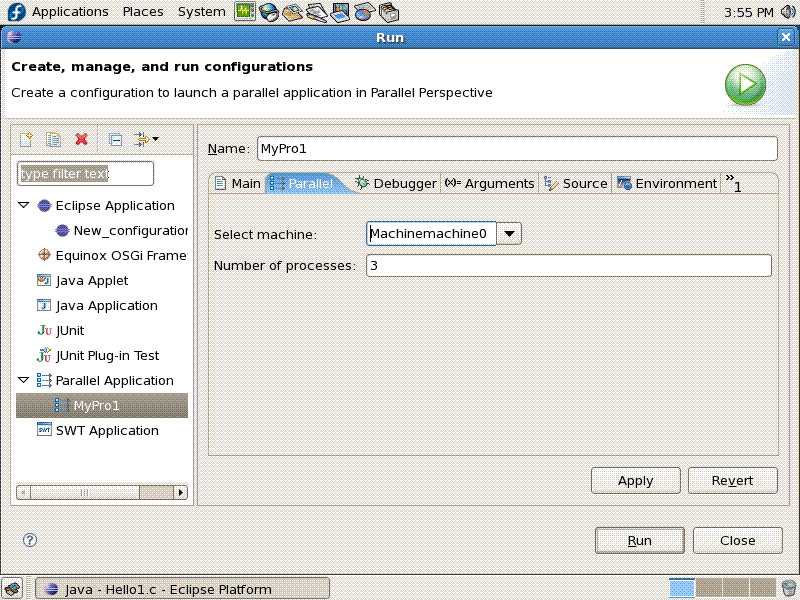Viewport: 800px width, 600px height.
Task: Click the Fedora logo icon
Action: click(16, 12)
